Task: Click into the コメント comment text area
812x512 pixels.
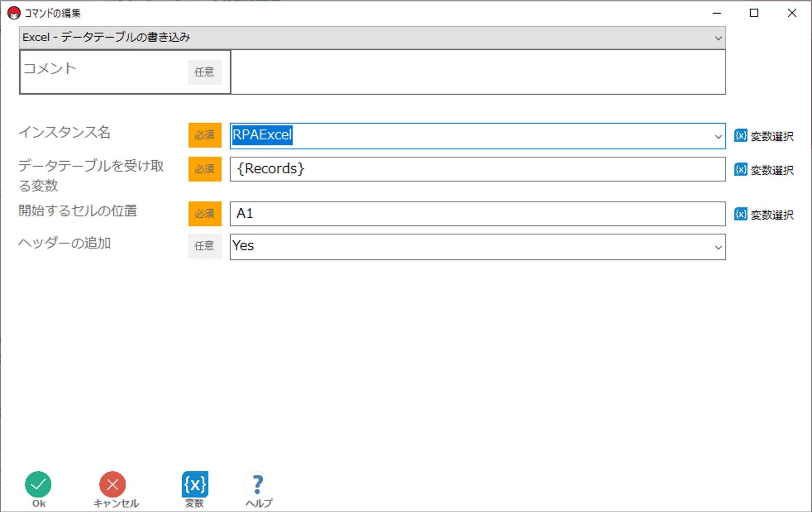Action: (478, 72)
